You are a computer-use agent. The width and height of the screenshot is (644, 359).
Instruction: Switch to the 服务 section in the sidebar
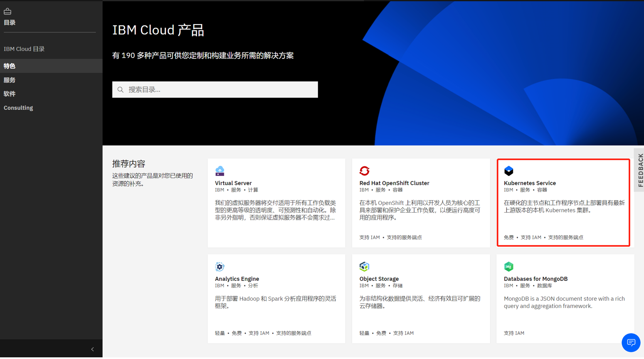[9, 80]
